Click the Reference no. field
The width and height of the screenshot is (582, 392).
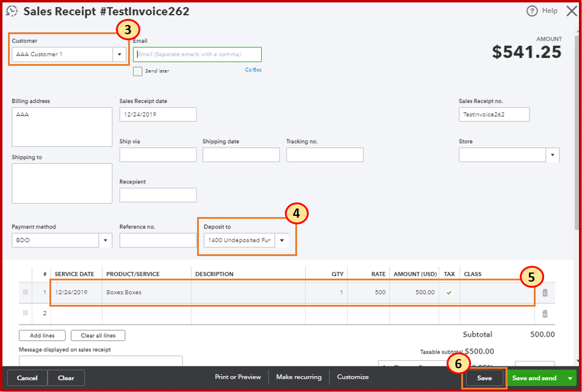pos(158,240)
